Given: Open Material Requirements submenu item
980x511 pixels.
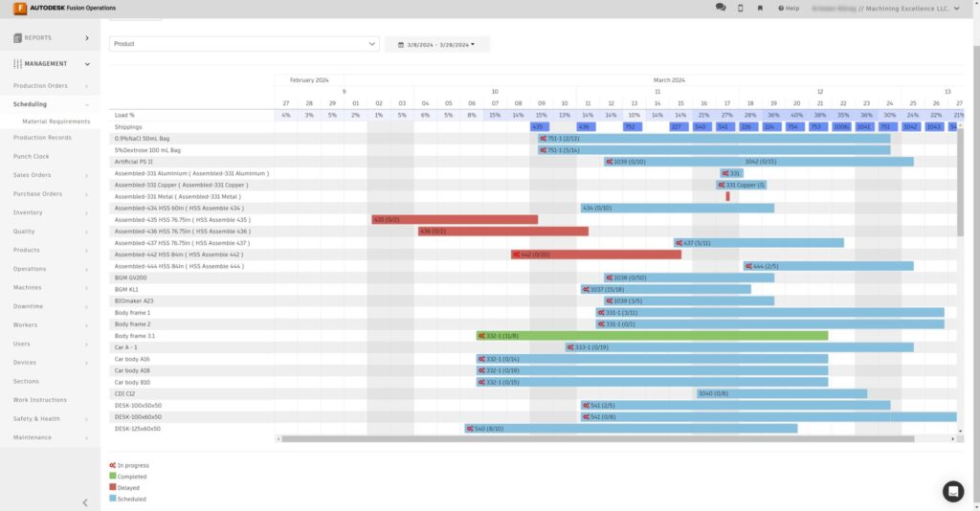Looking at the screenshot, I should tap(56, 122).
